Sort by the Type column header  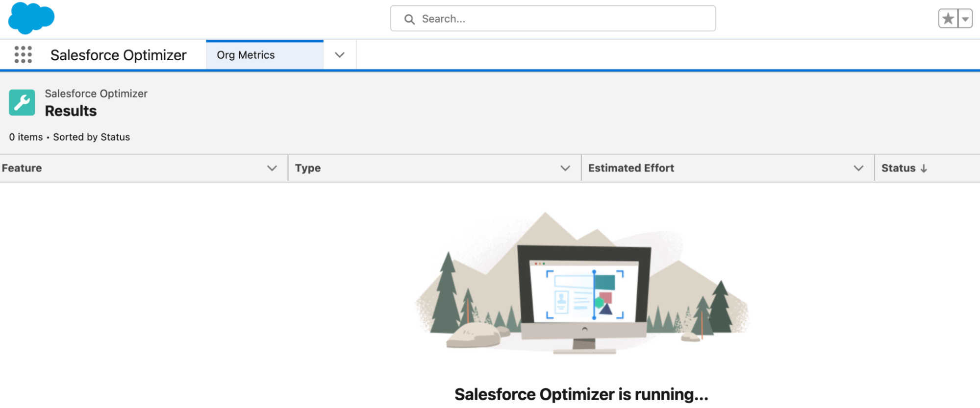[x=308, y=168]
